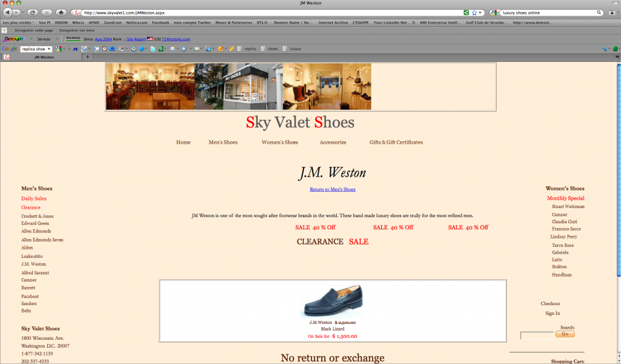
Task: Click the compass icon on Google toolbar
Action: pos(104,49)
